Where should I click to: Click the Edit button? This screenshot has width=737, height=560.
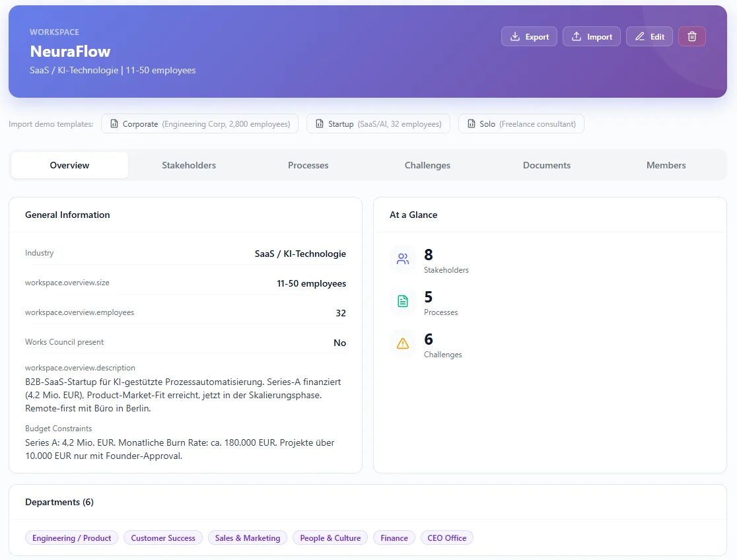click(x=649, y=36)
